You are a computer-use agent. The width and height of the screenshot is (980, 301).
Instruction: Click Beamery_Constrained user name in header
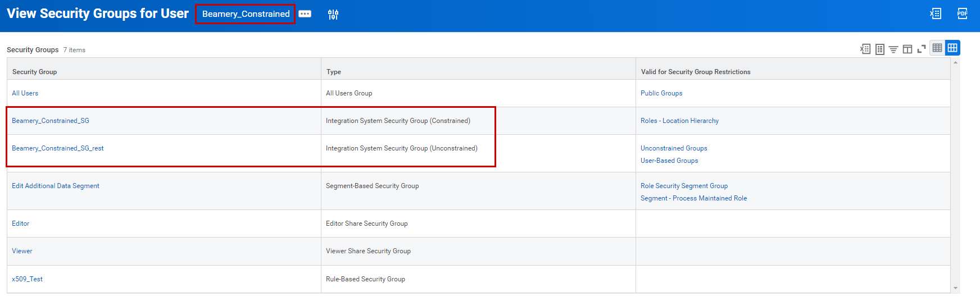click(x=246, y=14)
